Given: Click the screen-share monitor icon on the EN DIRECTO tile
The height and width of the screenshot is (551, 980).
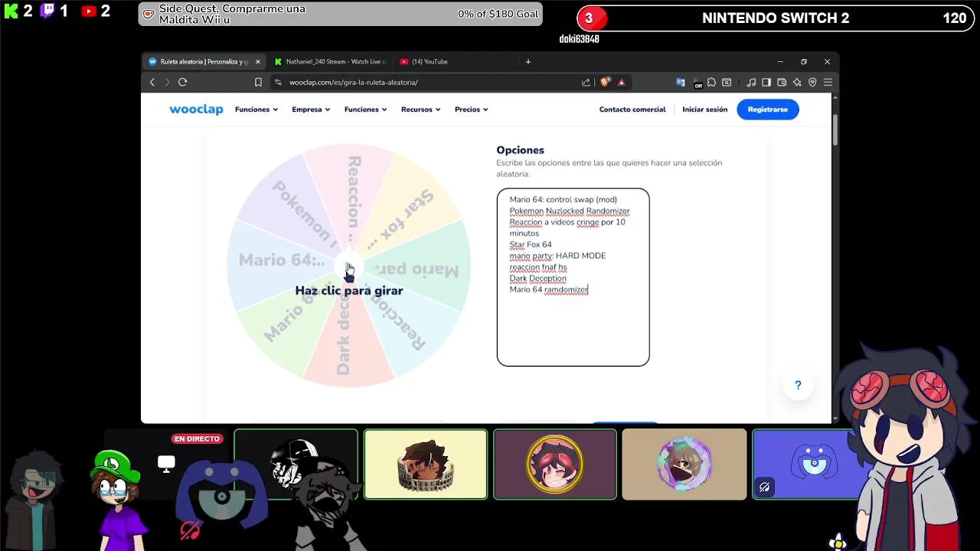Looking at the screenshot, I should 166,462.
